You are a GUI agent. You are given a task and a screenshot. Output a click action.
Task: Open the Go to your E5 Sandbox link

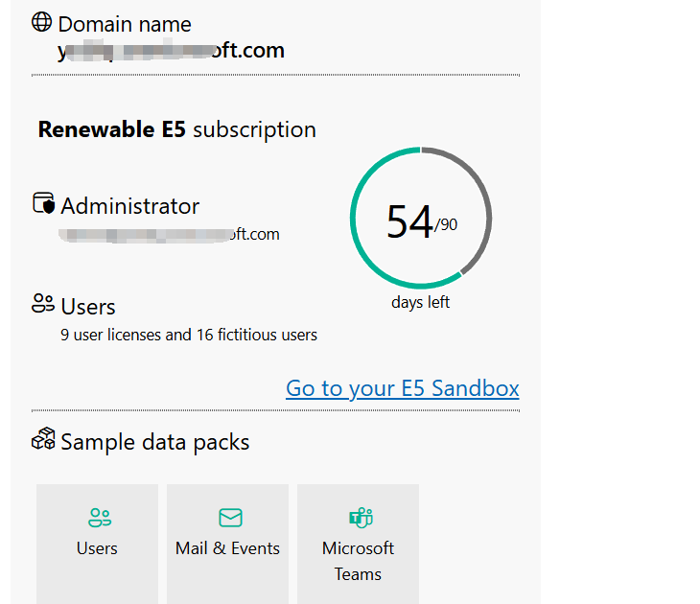[402, 388]
